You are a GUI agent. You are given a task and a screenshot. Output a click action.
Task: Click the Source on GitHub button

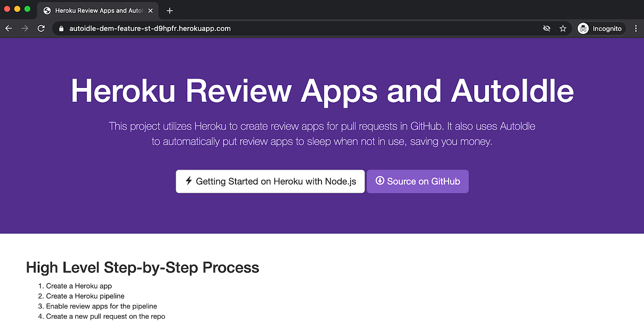click(x=418, y=181)
